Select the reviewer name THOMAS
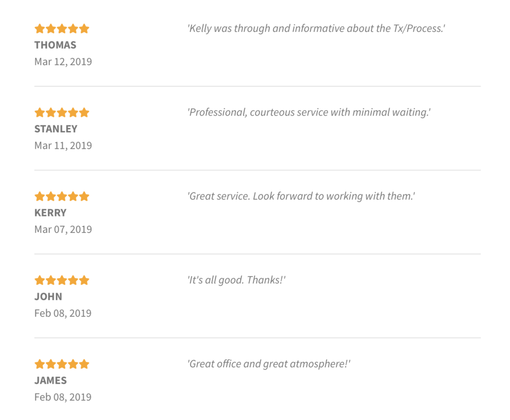This screenshot has width=510, height=420. [x=55, y=45]
